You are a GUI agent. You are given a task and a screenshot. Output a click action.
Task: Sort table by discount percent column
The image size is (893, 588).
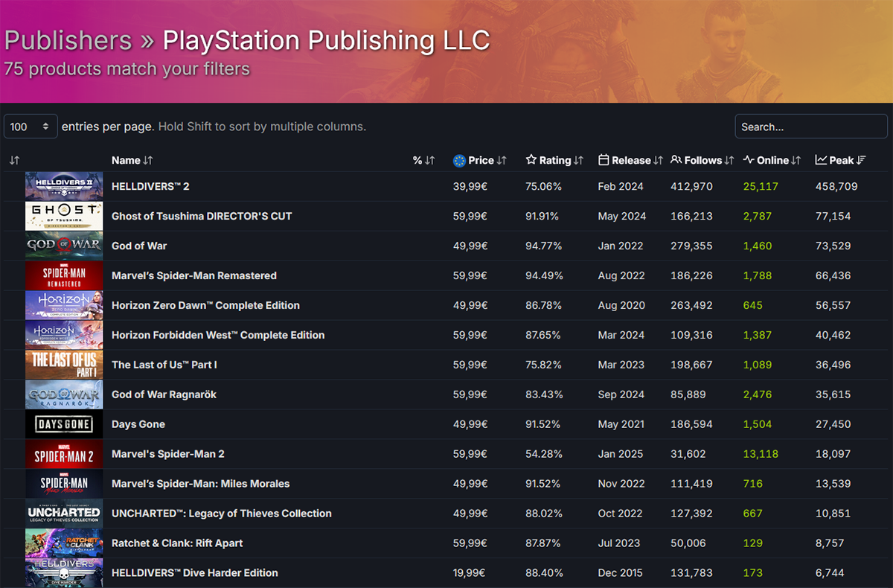click(423, 160)
